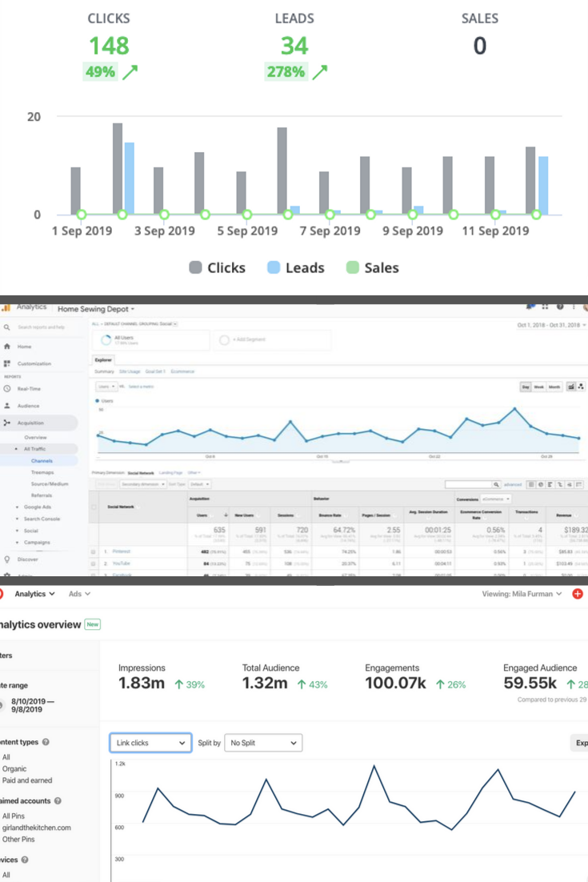Select the Month view button
This screenshot has width=588, height=882.
(554, 387)
